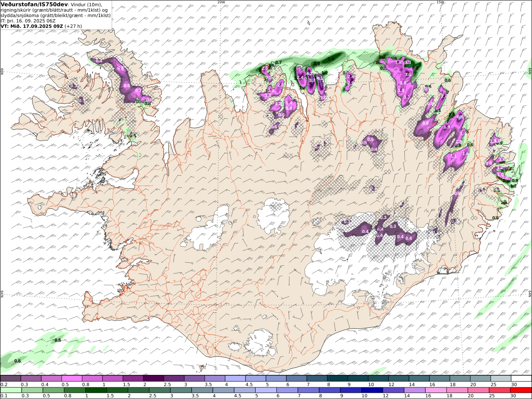Screen dimensions: 532x399
Task: Click the map title 'Veðurstofan/IS750dev'
Action: (x=34, y=4)
